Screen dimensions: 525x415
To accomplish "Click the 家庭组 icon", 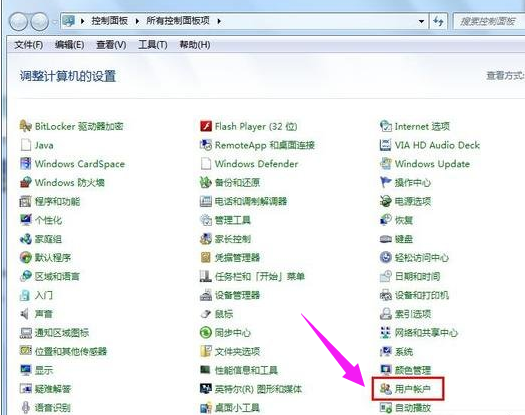I will coord(25,239).
